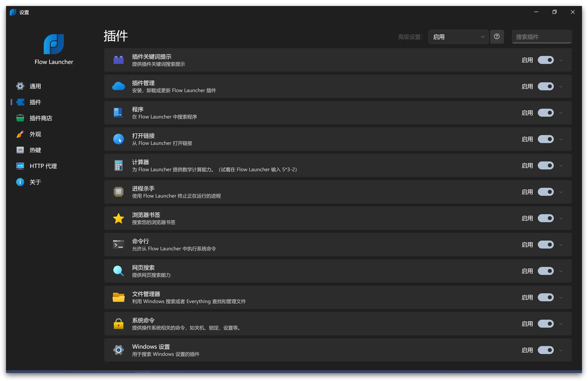
Task: Click the monitor icon for HTTP 代理
Action: click(x=20, y=166)
